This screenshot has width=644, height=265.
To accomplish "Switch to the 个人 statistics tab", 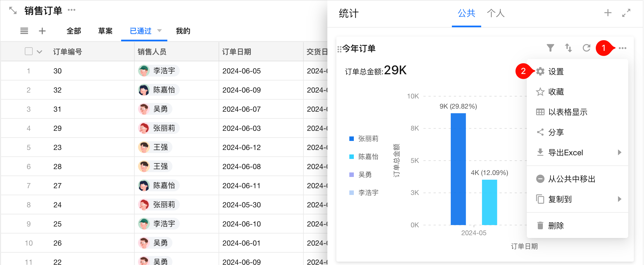I will click(496, 13).
